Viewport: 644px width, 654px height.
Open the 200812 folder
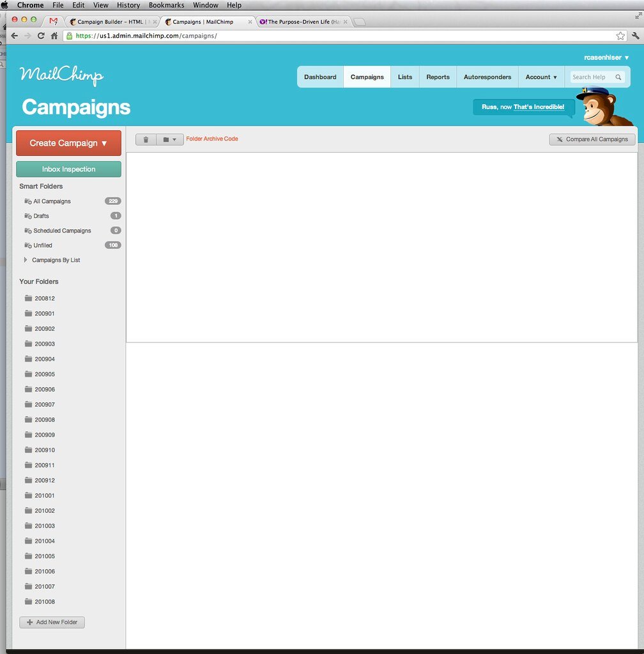44,298
